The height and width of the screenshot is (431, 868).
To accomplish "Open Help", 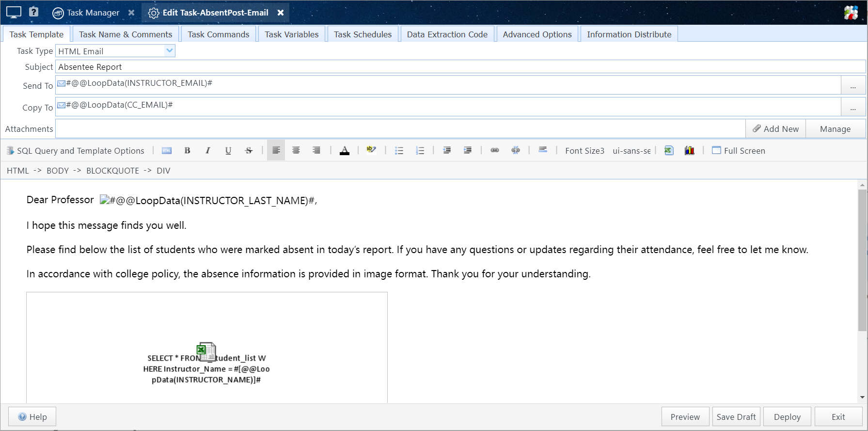I will (x=32, y=417).
